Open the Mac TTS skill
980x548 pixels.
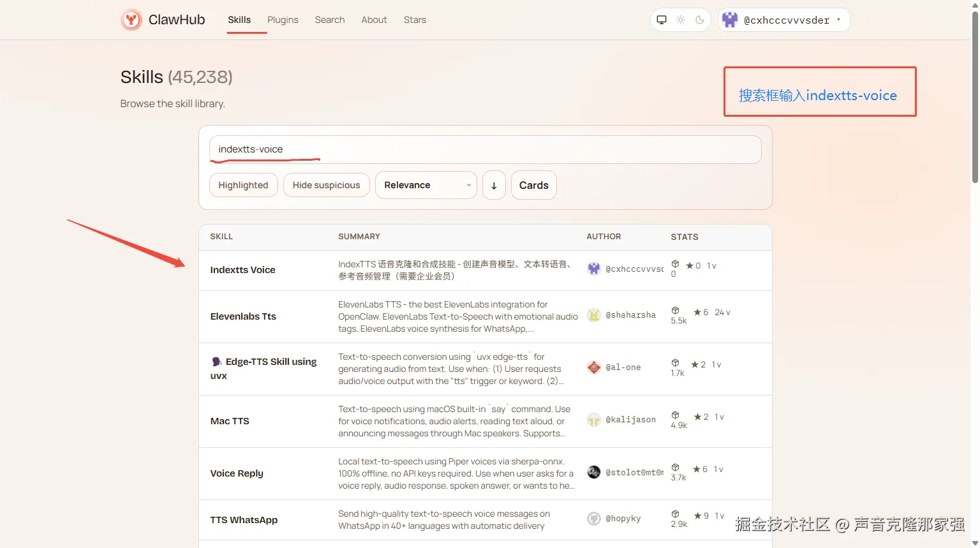(230, 421)
